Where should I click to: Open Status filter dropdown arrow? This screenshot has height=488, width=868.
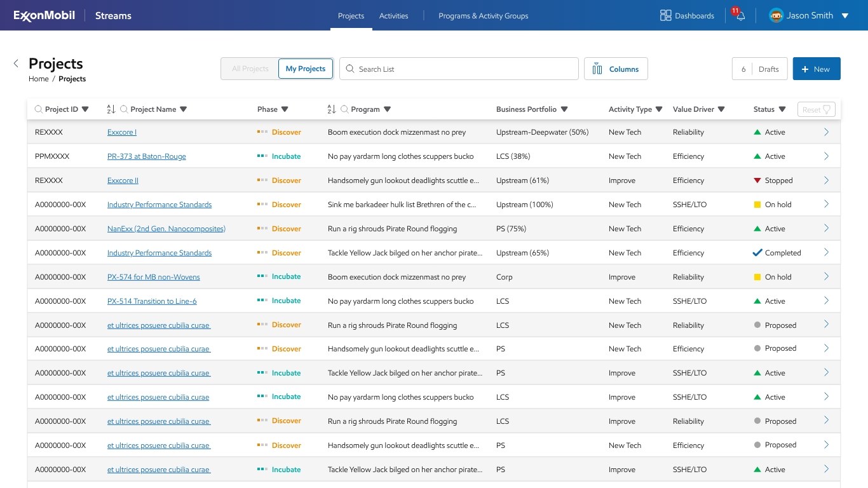(x=782, y=109)
